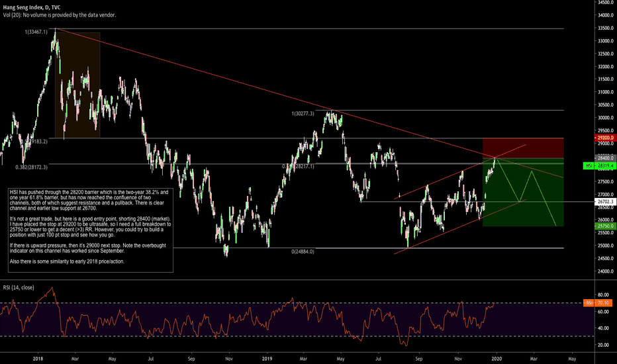Image resolution: width=617 pixels, height=364 pixels.
Task: Click the 28400.0 entry price label
Action: point(606,158)
